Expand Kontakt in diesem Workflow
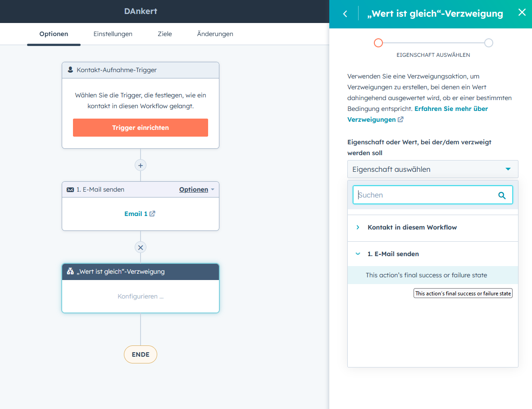 click(357, 227)
